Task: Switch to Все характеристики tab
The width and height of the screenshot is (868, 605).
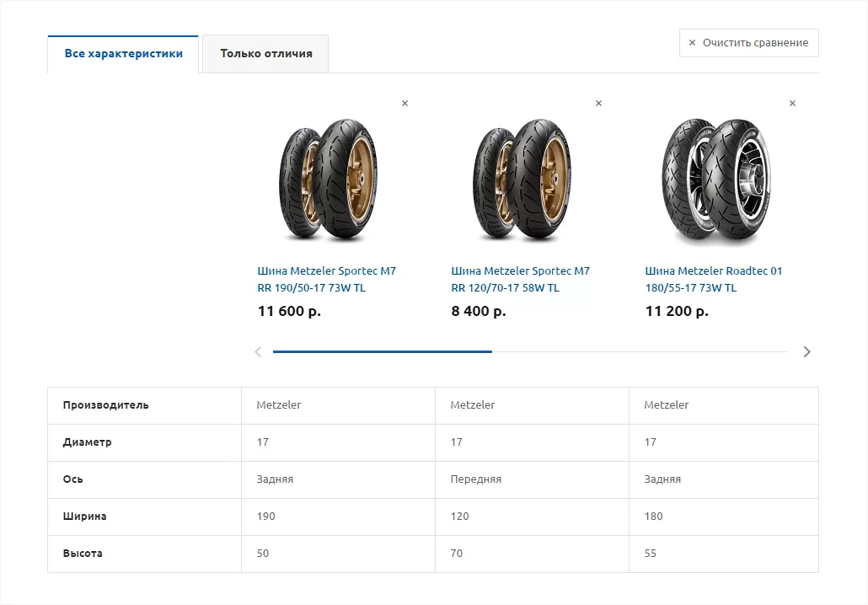Action: 123,54
